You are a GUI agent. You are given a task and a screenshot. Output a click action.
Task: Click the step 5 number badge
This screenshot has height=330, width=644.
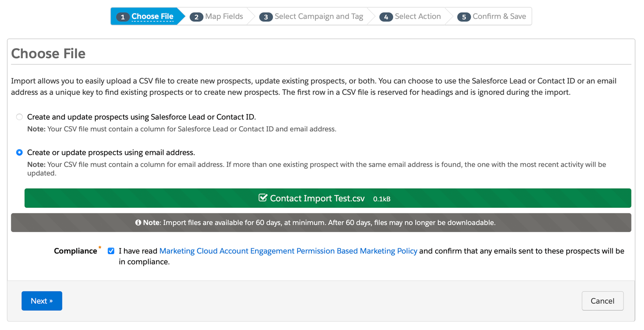point(464,17)
